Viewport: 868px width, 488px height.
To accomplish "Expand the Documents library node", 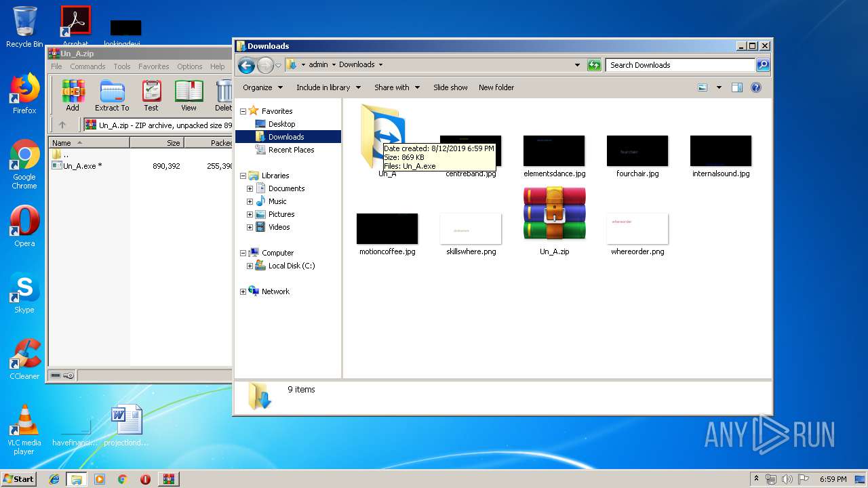I will coord(250,188).
